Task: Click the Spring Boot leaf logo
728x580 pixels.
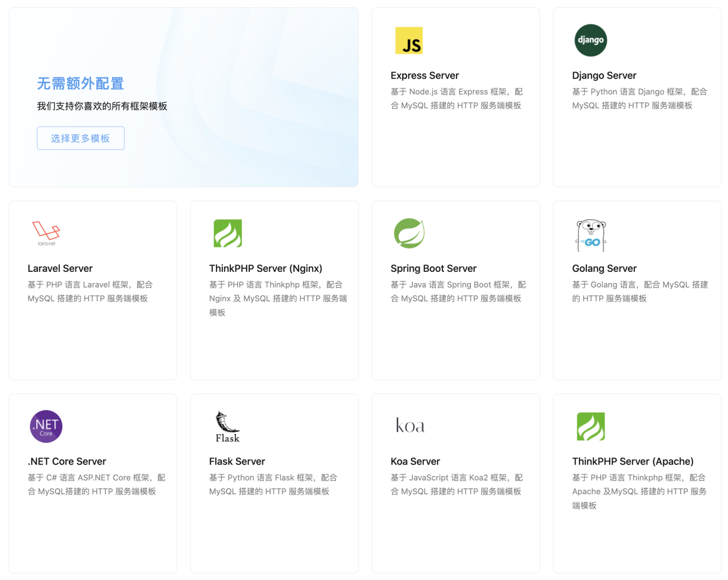Action: [x=409, y=233]
